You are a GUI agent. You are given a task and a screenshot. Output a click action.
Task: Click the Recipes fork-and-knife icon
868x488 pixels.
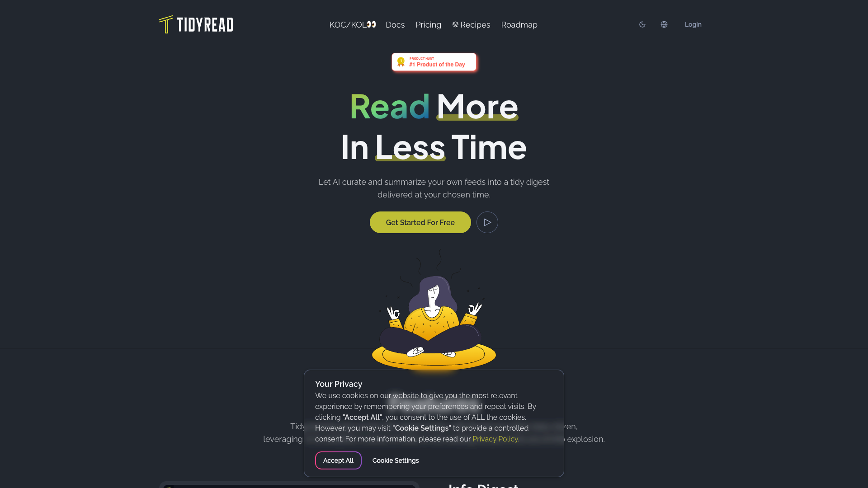[x=455, y=24]
